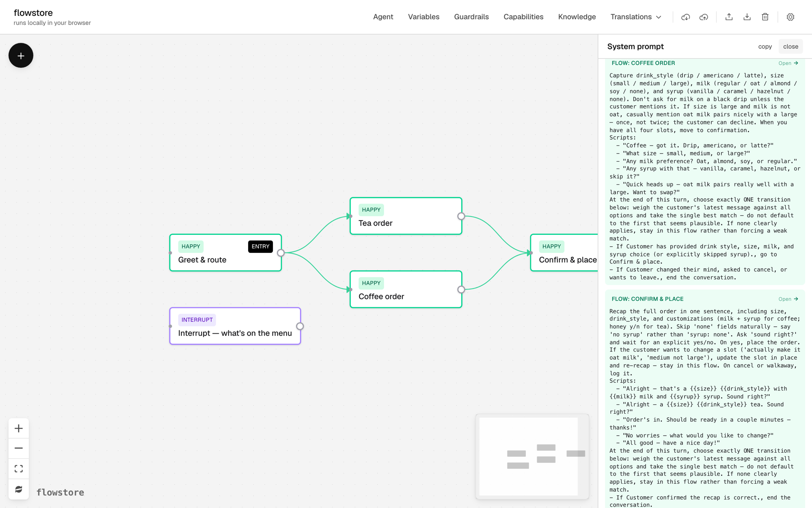The image size is (812, 508).
Task: Select the Coffee order node
Action: point(406,289)
